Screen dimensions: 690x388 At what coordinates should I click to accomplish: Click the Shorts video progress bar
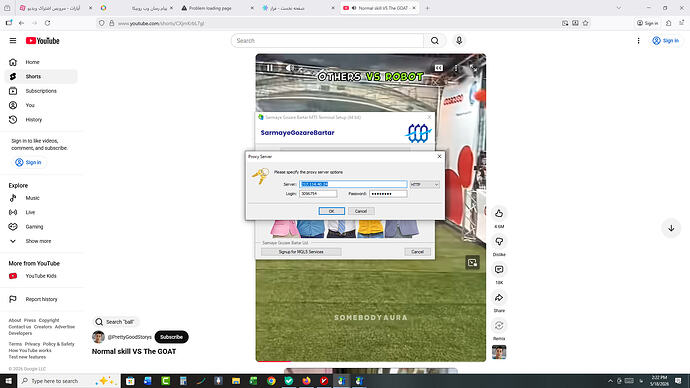pos(371,361)
